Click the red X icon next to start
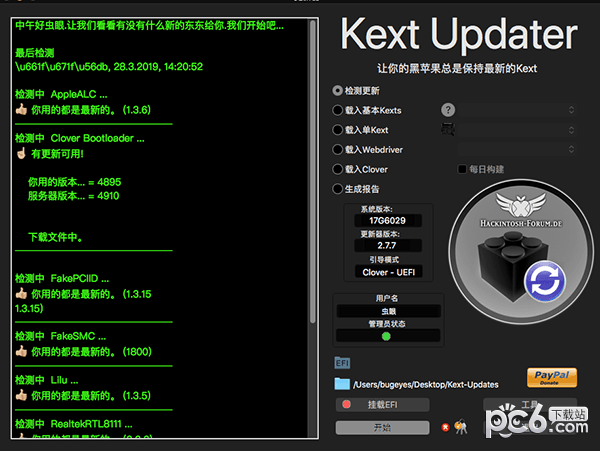 [x=445, y=427]
